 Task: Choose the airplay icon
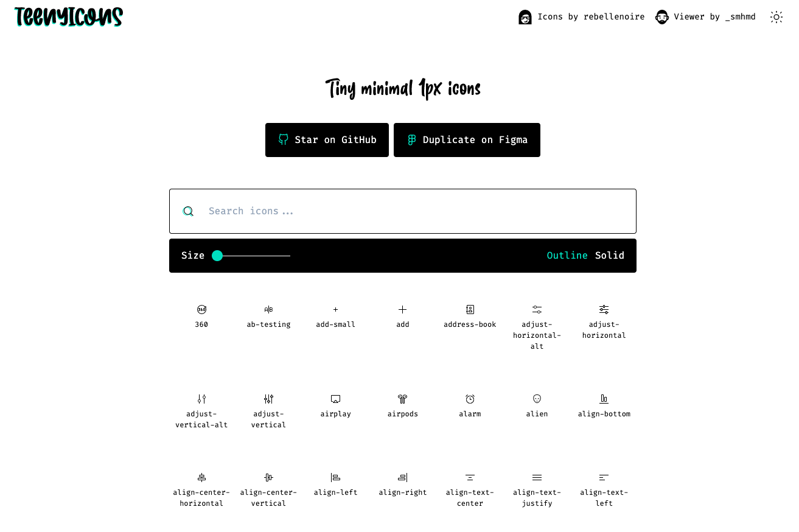335,399
